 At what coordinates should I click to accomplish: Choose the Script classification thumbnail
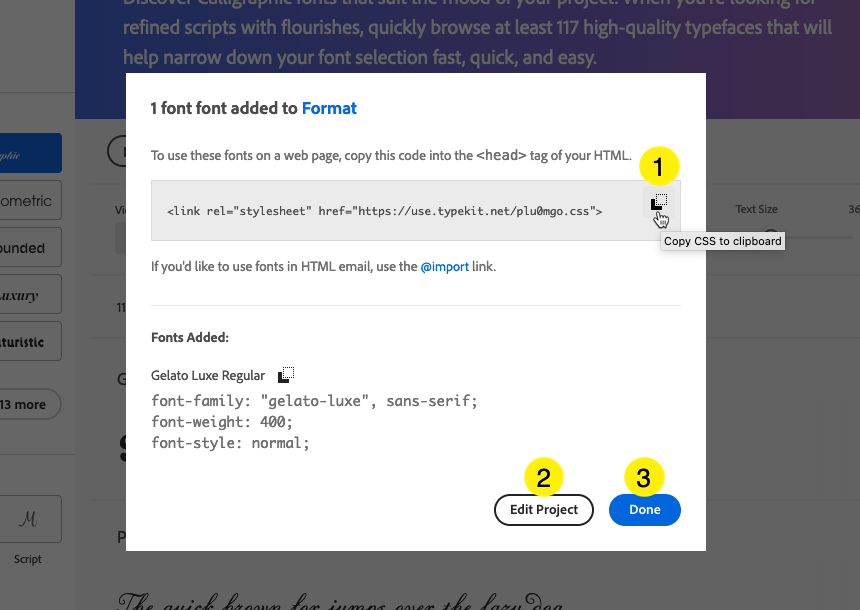[x=29, y=519]
